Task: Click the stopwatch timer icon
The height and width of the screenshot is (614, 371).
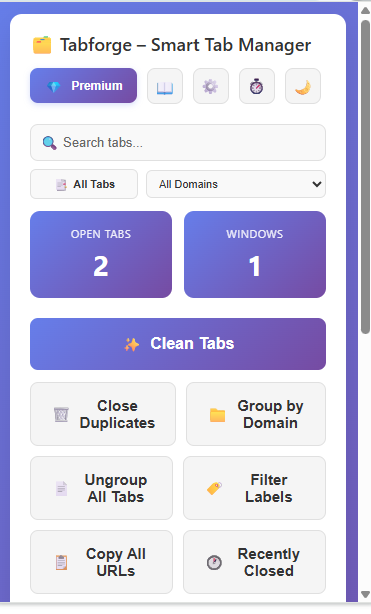Action: click(257, 86)
